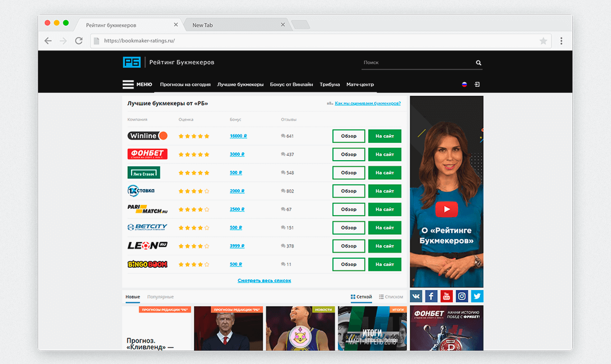Click Обзор button for Betcity
The height and width of the screenshot is (364, 611).
(x=349, y=227)
